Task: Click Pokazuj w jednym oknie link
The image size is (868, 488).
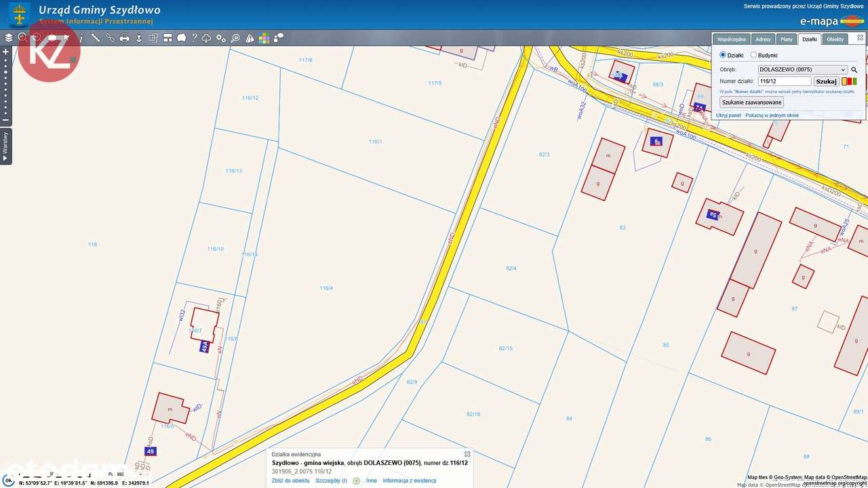Action: pos(772,115)
